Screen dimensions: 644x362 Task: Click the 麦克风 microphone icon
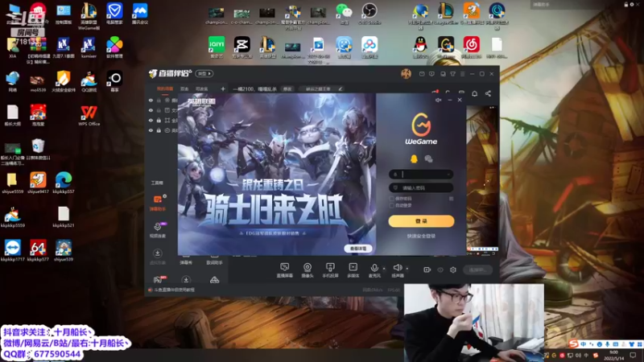tap(374, 268)
